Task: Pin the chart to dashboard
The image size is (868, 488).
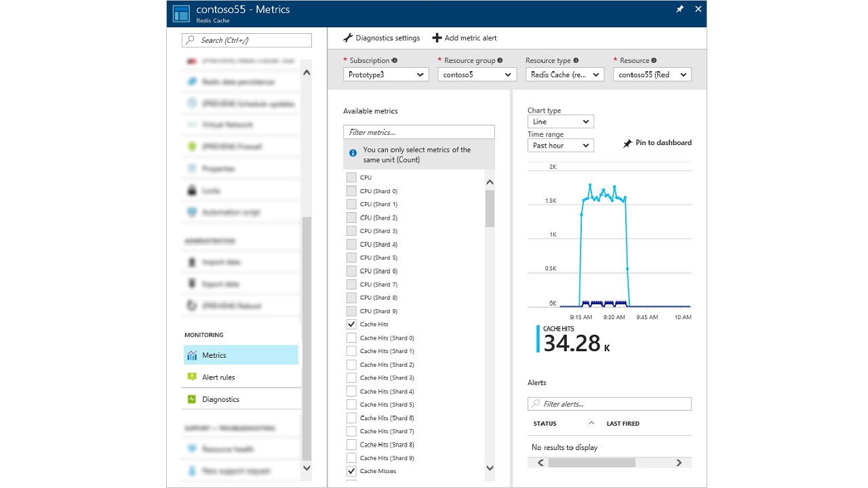Action: (x=657, y=143)
